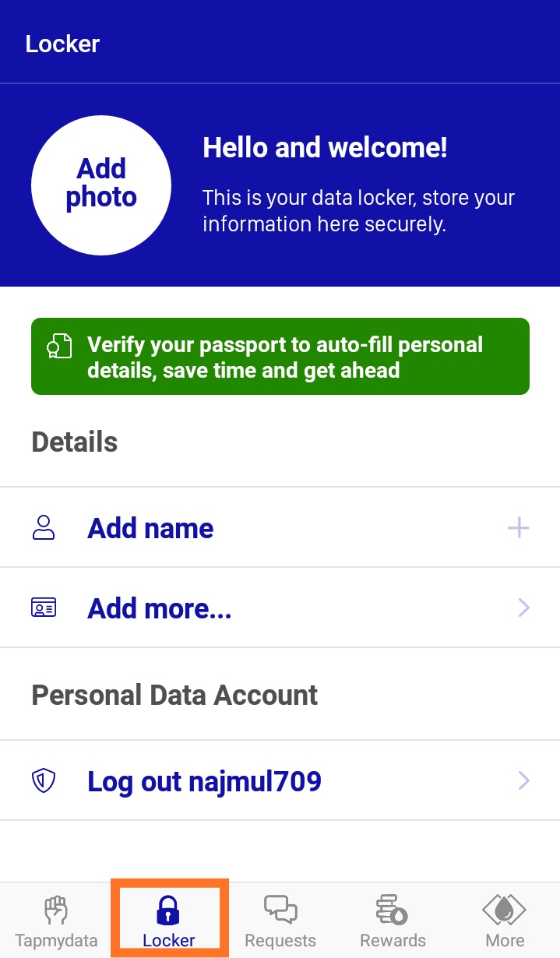Image resolution: width=560 pixels, height=958 pixels.
Task: Click the person icon beside Add name
Action: [44, 528]
